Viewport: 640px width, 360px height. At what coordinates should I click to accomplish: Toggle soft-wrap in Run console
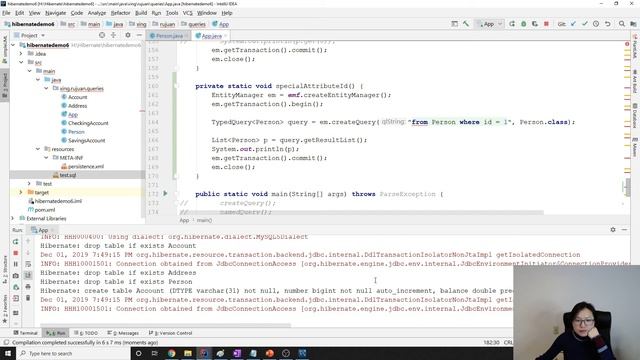point(28,264)
